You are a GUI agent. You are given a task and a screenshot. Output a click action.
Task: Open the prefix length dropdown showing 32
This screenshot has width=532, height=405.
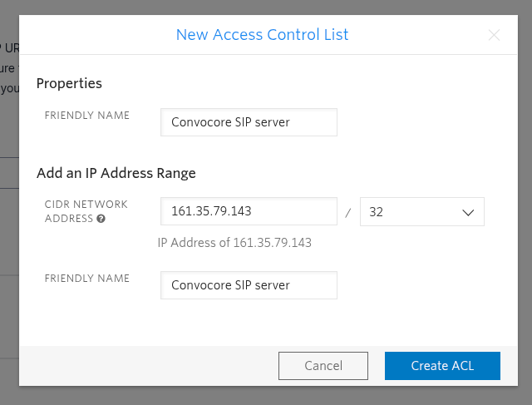[x=421, y=211]
